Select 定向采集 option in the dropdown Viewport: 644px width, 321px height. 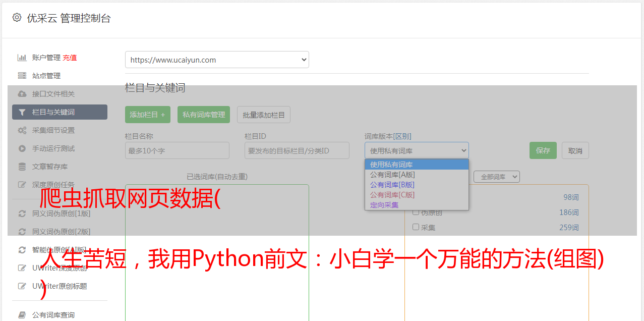coord(384,205)
